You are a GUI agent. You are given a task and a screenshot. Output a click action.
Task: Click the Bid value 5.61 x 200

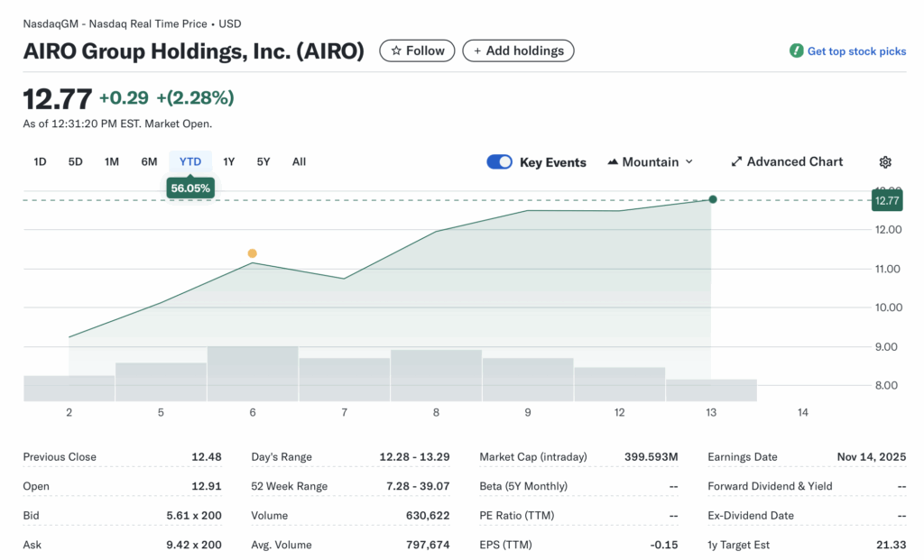pyautogui.click(x=194, y=515)
